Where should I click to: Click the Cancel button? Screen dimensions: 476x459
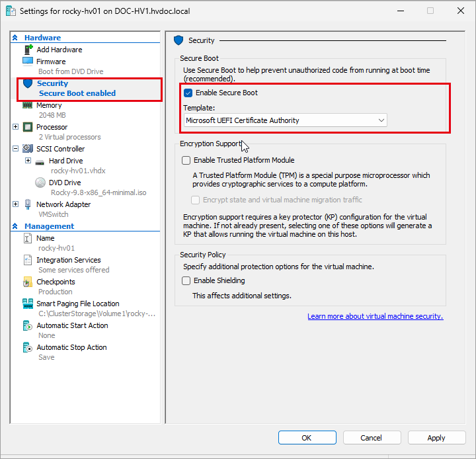(x=372, y=438)
